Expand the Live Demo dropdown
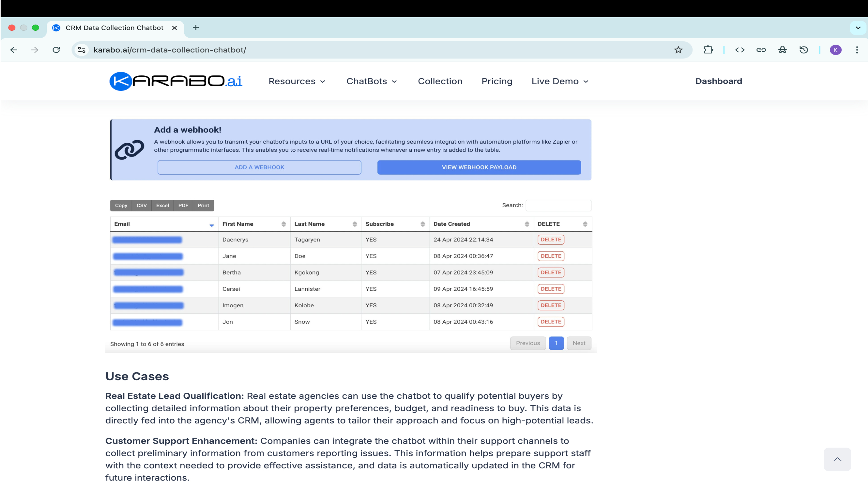This screenshot has width=868, height=488. (x=560, y=81)
